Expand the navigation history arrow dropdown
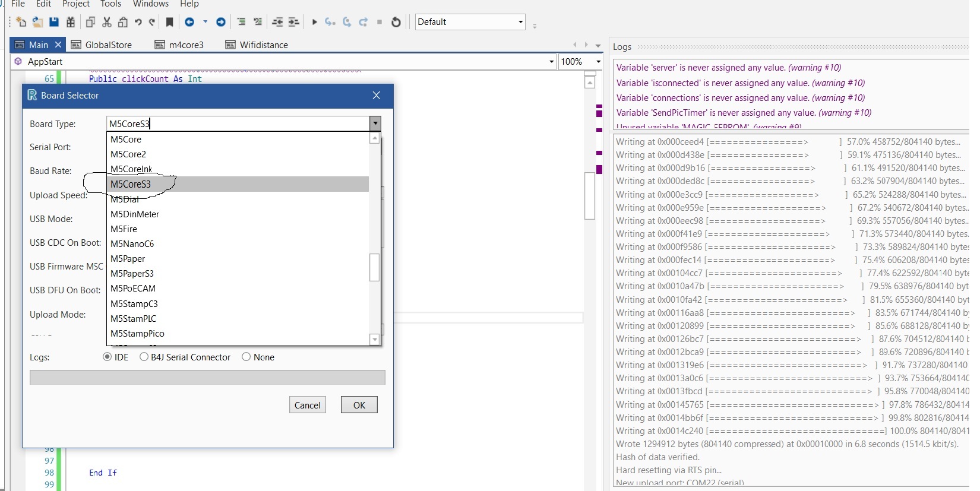 [x=206, y=22]
